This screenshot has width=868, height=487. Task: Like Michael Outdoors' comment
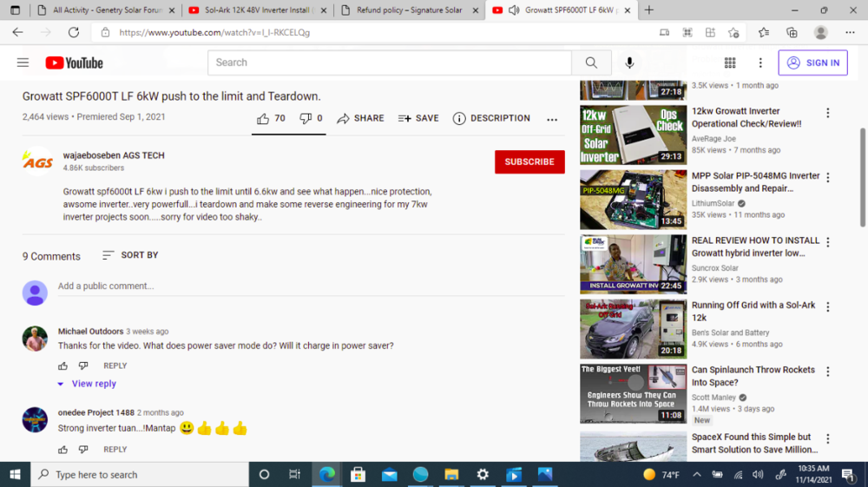(63, 365)
